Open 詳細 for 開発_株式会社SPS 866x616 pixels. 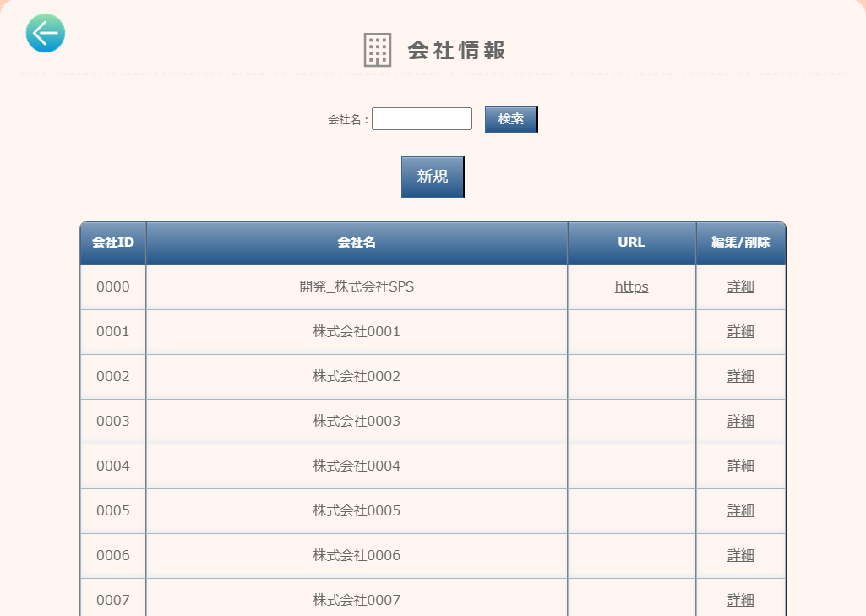[x=740, y=286]
